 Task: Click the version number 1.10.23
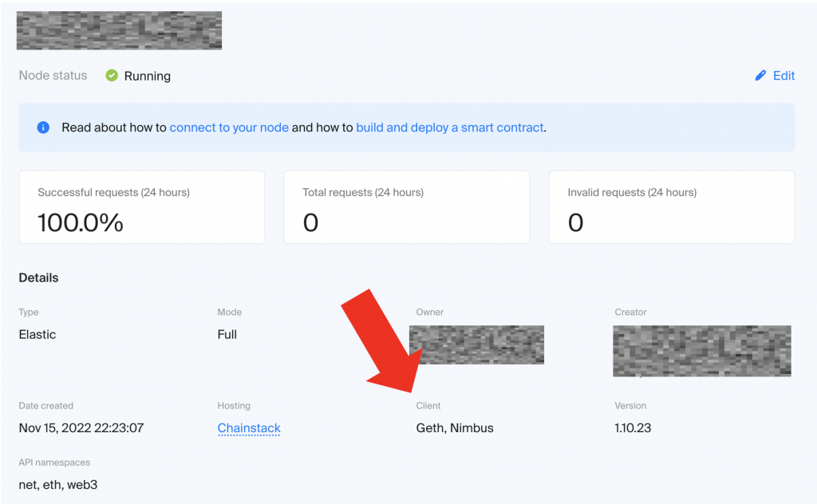click(633, 428)
